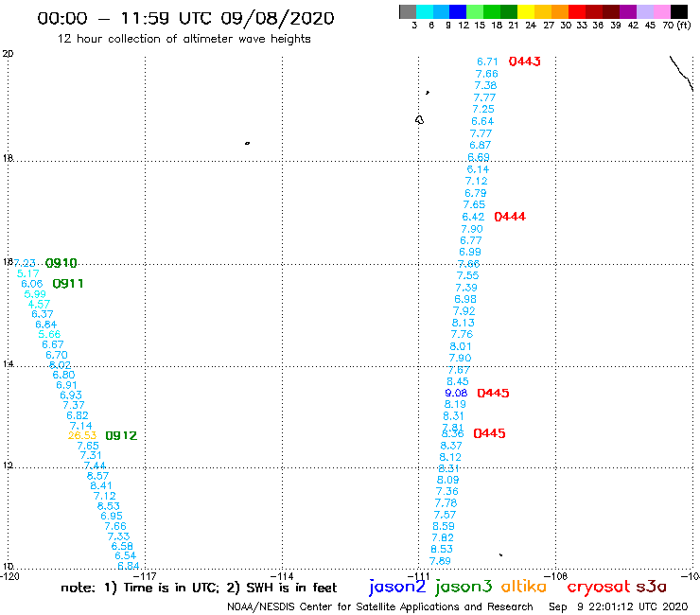Click the 6.14 wave height value
700x615 pixels.
[x=478, y=169]
